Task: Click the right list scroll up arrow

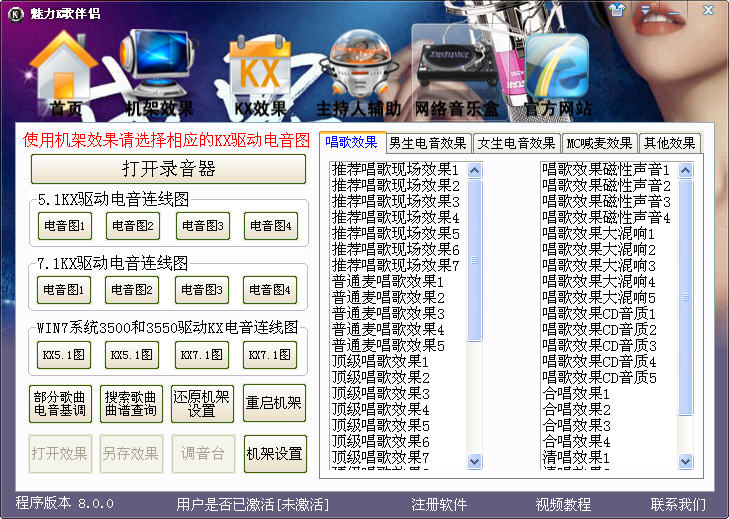Action: (x=685, y=170)
